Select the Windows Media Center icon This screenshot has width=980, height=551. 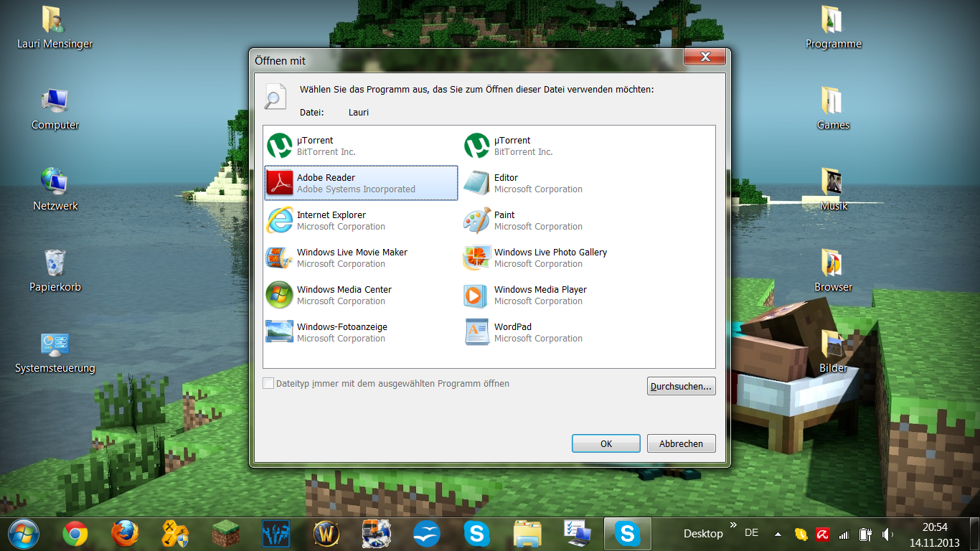[x=279, y=295]
